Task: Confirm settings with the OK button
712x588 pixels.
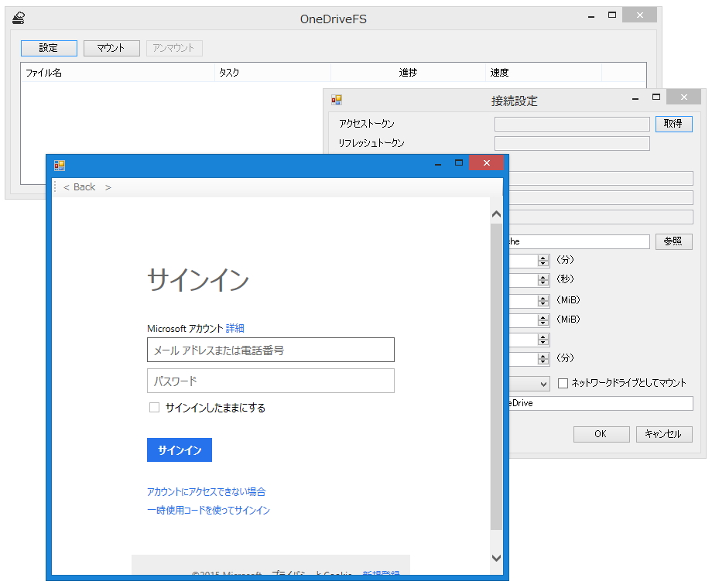Action: pos(601,434)
